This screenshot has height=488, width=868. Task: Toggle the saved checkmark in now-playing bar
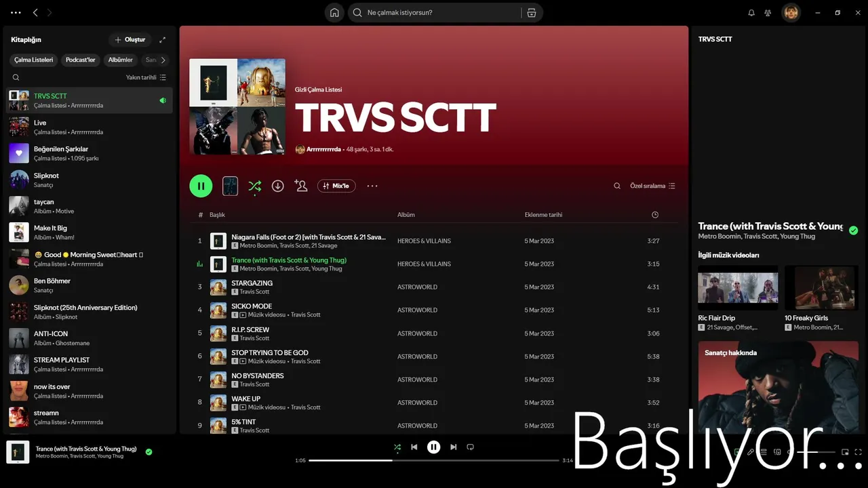click(x=149, y=452)
